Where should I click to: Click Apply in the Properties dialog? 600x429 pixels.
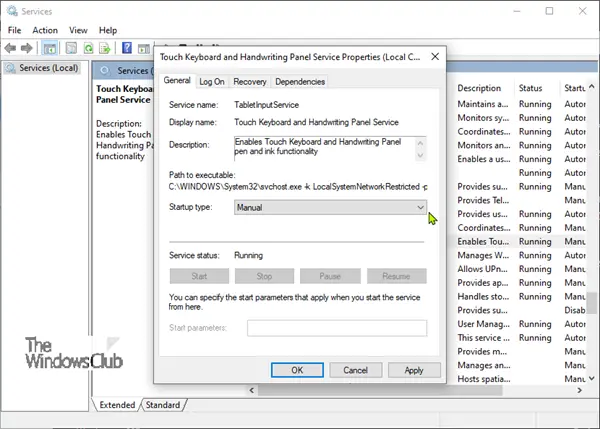[414, 370]
